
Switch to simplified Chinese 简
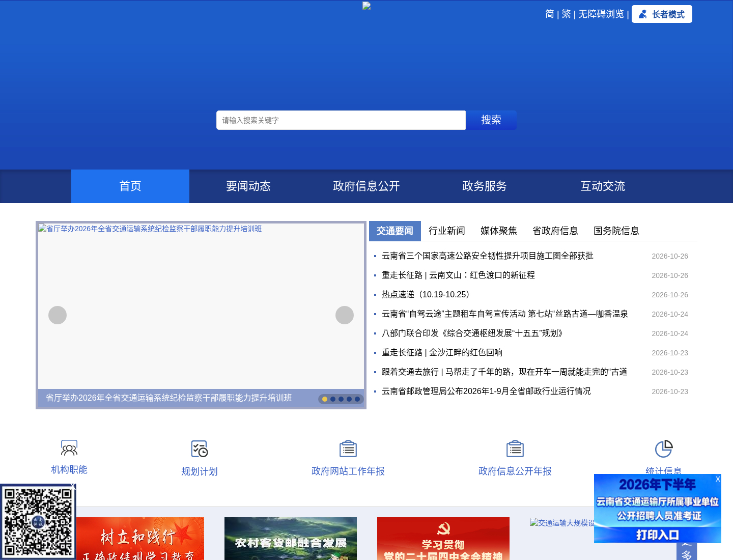tap(550, 14)
